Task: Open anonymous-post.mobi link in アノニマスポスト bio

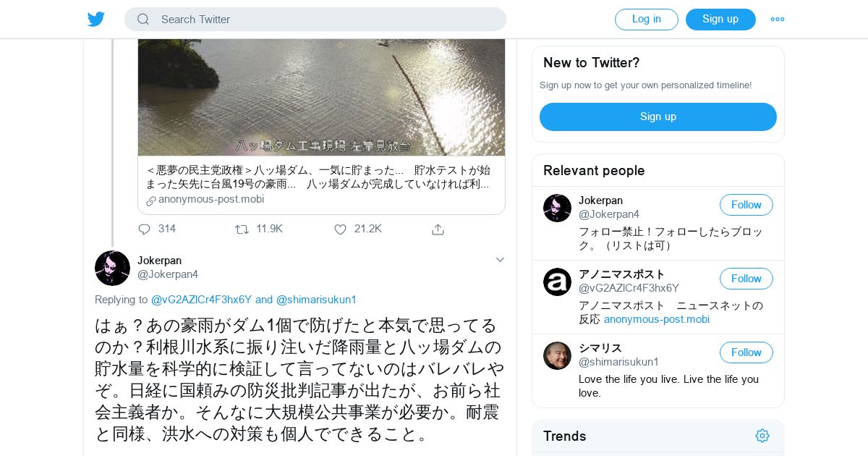Action: click(657, 319)
